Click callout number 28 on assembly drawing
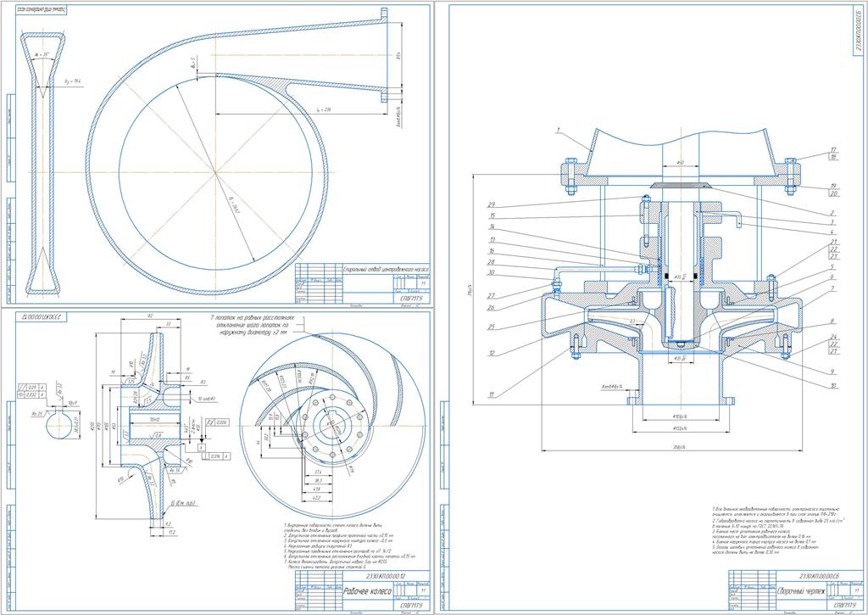The width and height of the screenshot is (868, 615). pyautogui.click(x=492, y=261)
